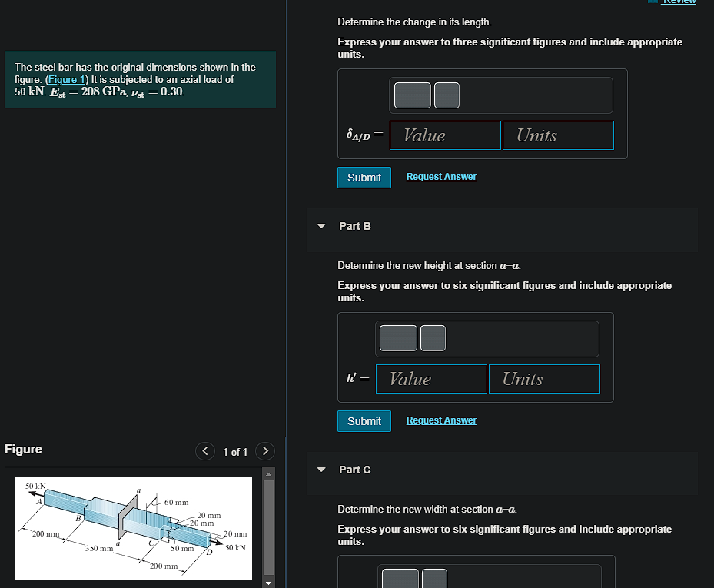
Task: Go to the next figure
Action: click(x=265, y=451)
